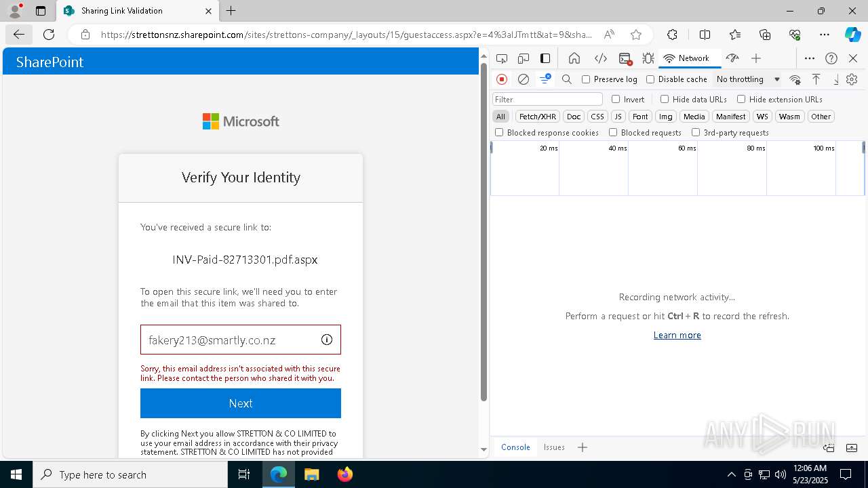Check the Invert filter option
The image size is (868, 488).
(x=616, y=99)
